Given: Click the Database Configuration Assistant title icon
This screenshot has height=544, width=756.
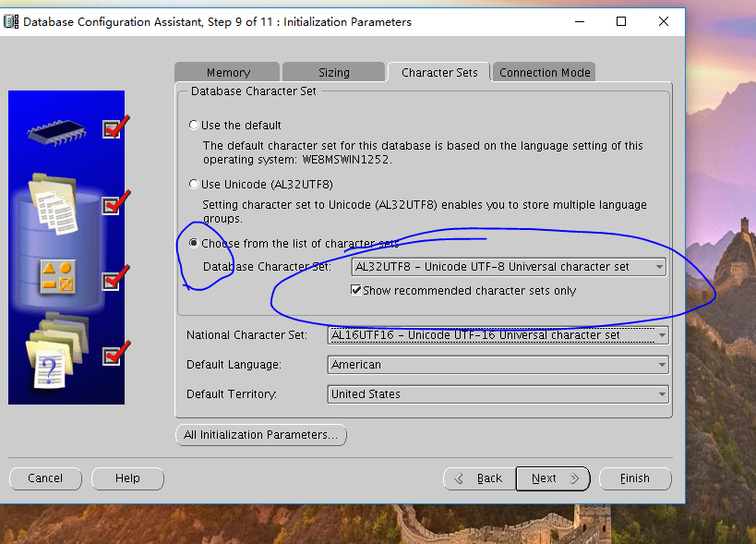Looking at the screenshot, I should click(10, 21).
